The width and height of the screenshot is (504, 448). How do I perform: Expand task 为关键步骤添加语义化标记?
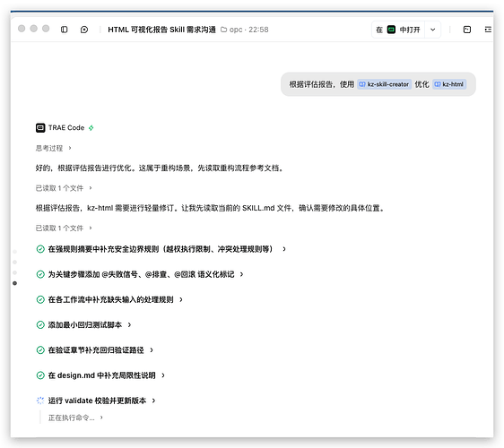pos(145,274)
